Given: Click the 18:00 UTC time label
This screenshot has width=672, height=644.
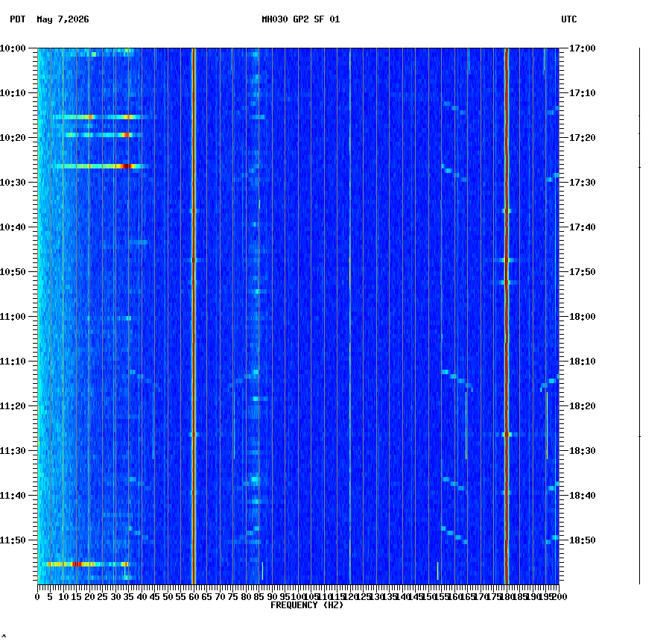Looking at the screenshot, I should (583, 317).
